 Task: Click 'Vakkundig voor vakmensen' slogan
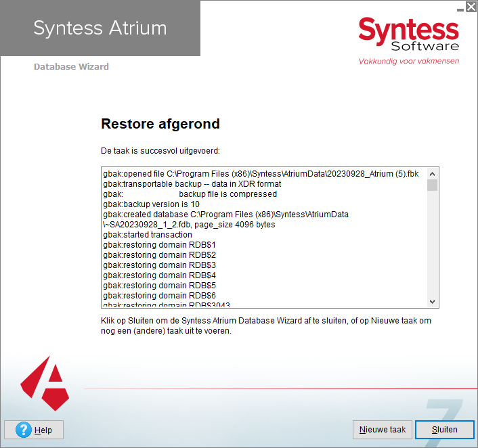tap(409, 61)
